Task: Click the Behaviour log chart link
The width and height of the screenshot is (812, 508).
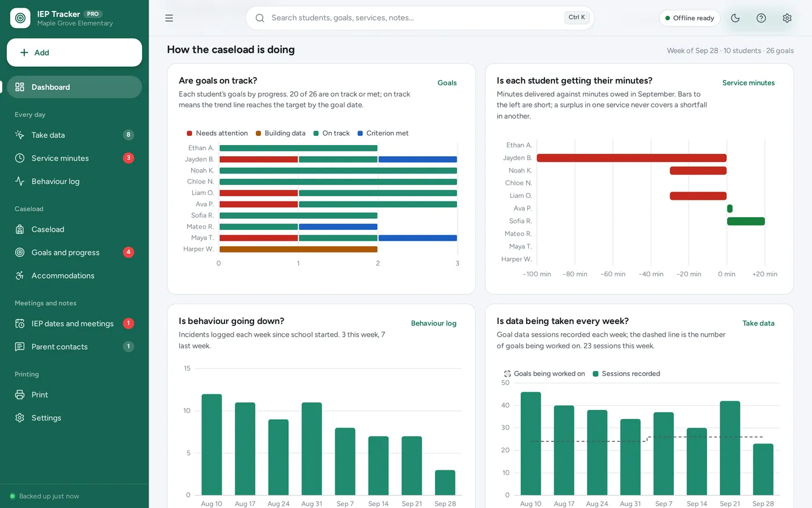Action: coord(434,323)
